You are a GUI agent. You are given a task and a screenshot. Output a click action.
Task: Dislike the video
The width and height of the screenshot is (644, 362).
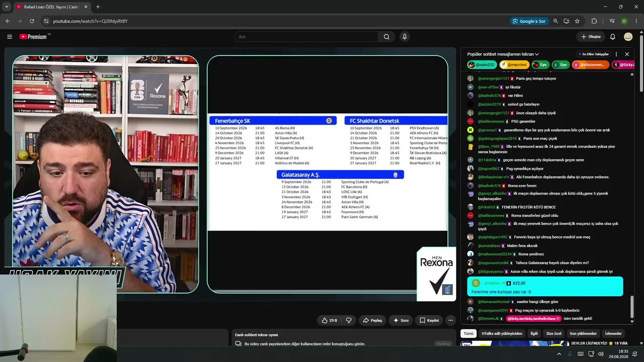pos(349,320)
